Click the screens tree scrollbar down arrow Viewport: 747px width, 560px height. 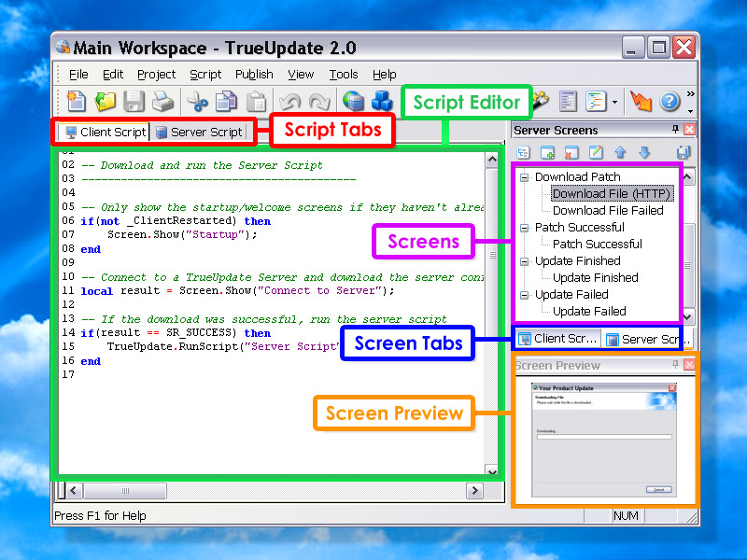coord(688,316)
